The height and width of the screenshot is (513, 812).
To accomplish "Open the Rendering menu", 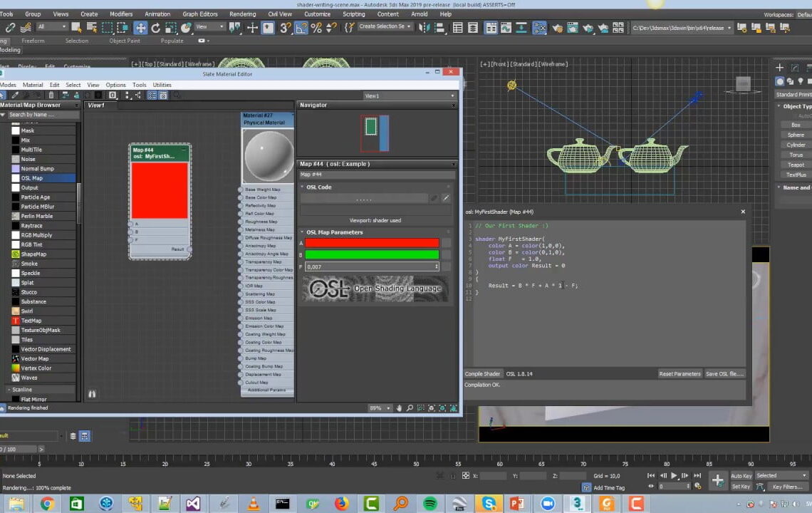I will [x=242, y=14].
